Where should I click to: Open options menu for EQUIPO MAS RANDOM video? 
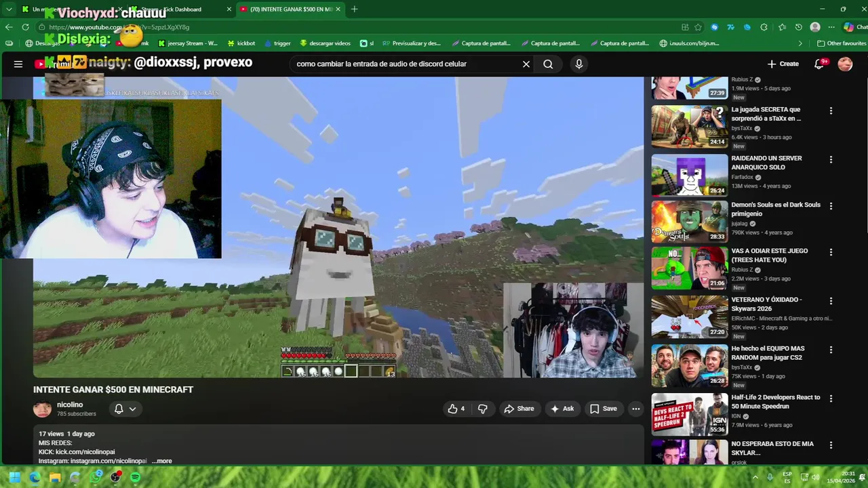[x=831, y=350]
